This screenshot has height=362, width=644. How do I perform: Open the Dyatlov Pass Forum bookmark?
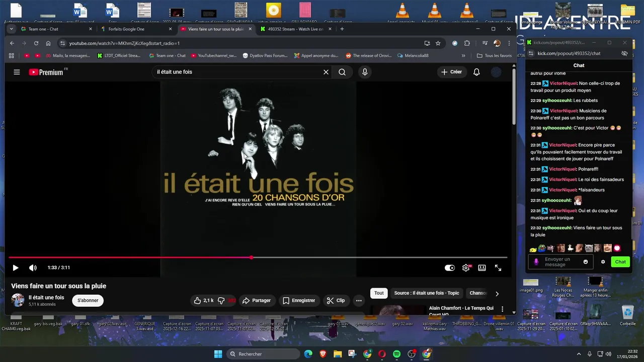[x=265, y=55]
